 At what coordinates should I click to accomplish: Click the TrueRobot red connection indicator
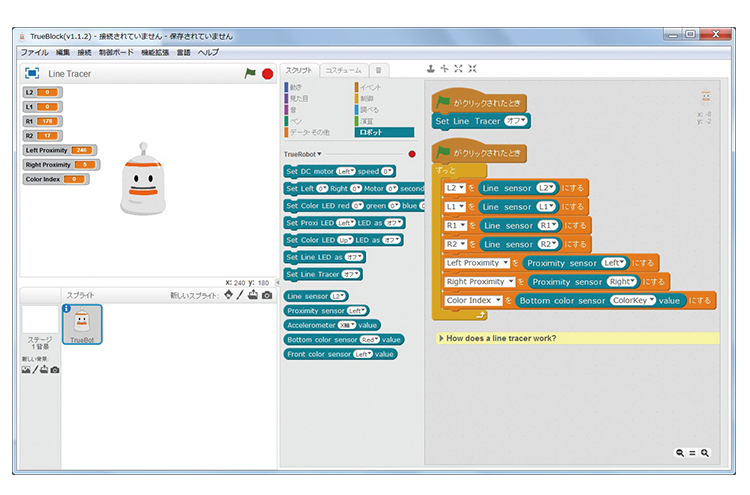(412, 154)
